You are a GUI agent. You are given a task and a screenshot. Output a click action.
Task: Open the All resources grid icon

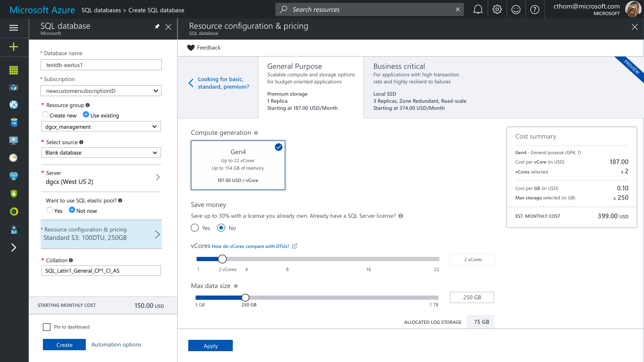(13, 70)
